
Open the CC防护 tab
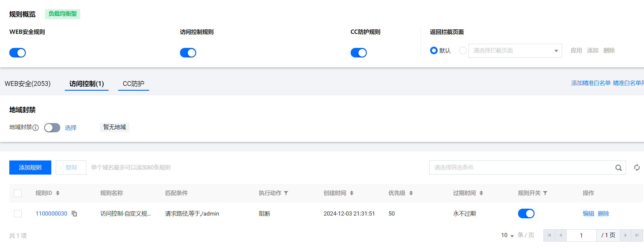pyautogui.click(x=133, y=84)
